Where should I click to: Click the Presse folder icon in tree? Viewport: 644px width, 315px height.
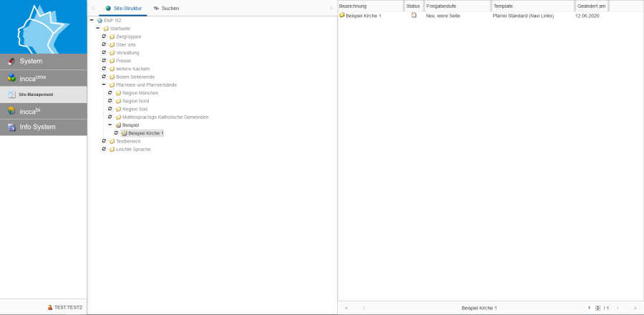(x=112, y=61)
